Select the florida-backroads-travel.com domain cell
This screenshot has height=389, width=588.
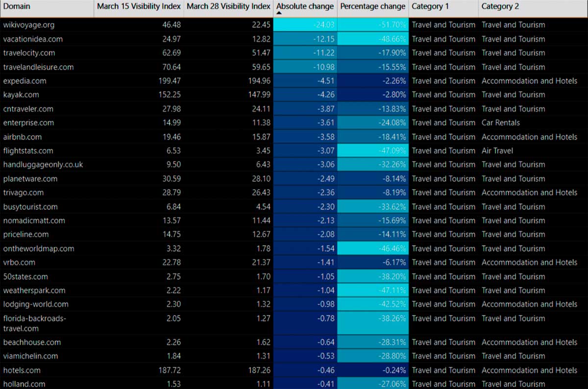point(47,323)
